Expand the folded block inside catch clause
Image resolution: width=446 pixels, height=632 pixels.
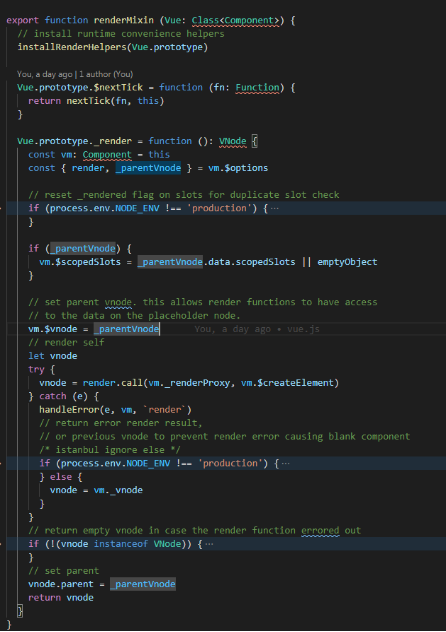[x=286, y=464]
